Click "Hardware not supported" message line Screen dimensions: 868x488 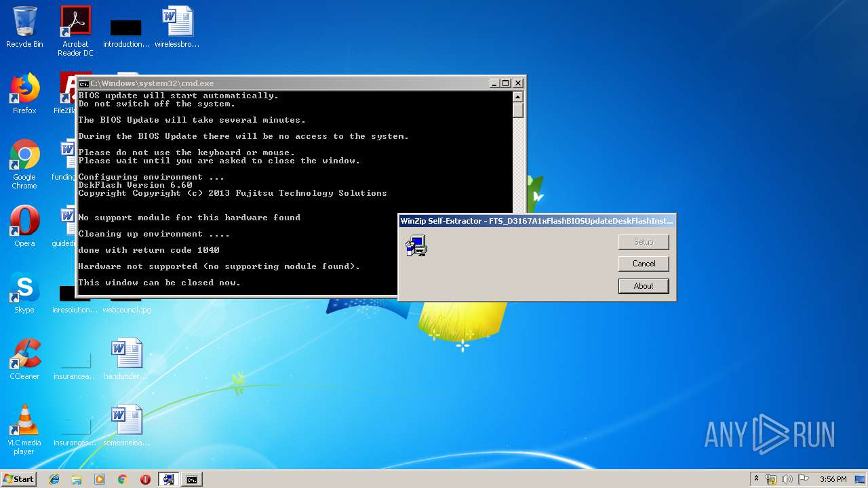tap(219, 266)
